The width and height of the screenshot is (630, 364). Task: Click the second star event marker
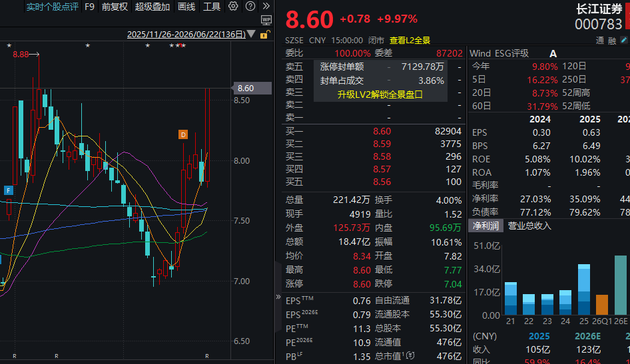[x=88, y=45]
